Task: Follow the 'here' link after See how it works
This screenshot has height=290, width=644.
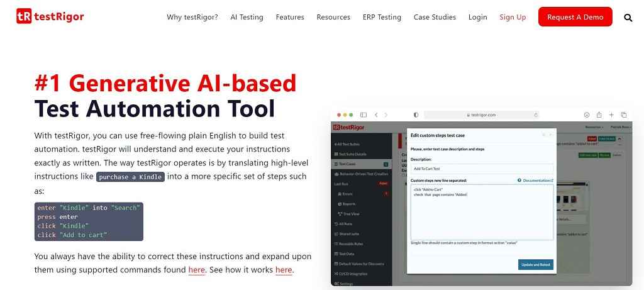Action: point(284,270)
